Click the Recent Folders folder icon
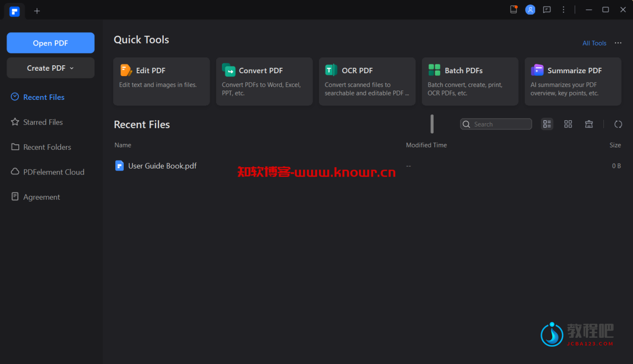The width and height of the screenshot is (633, 364). [15, 147]
